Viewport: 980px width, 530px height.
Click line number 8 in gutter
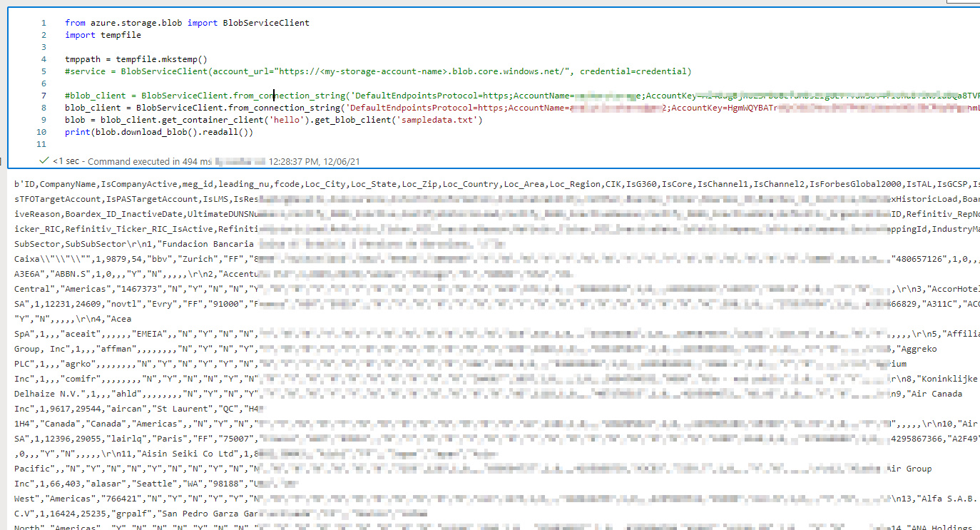[x=44, y=108]
